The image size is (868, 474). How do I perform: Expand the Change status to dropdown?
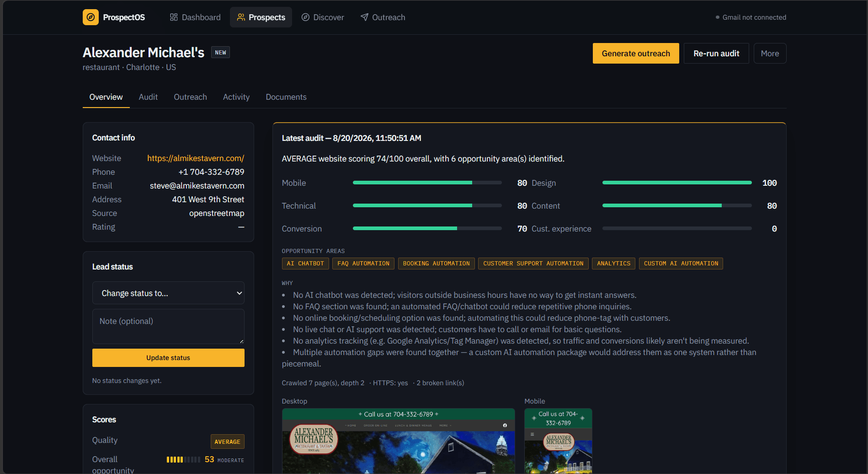pyautogui.click(x=168, y=293)
